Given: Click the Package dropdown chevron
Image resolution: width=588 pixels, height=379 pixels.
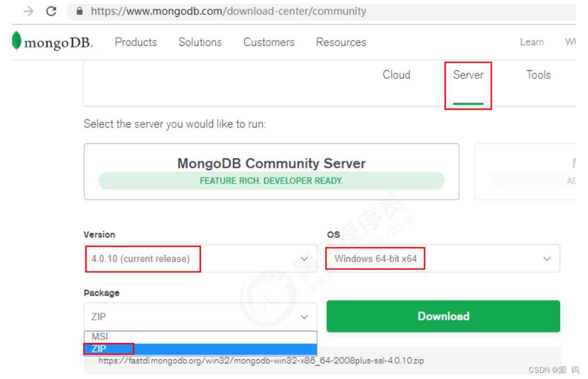Looking at the screenshot, I should [x=304, y=317].
